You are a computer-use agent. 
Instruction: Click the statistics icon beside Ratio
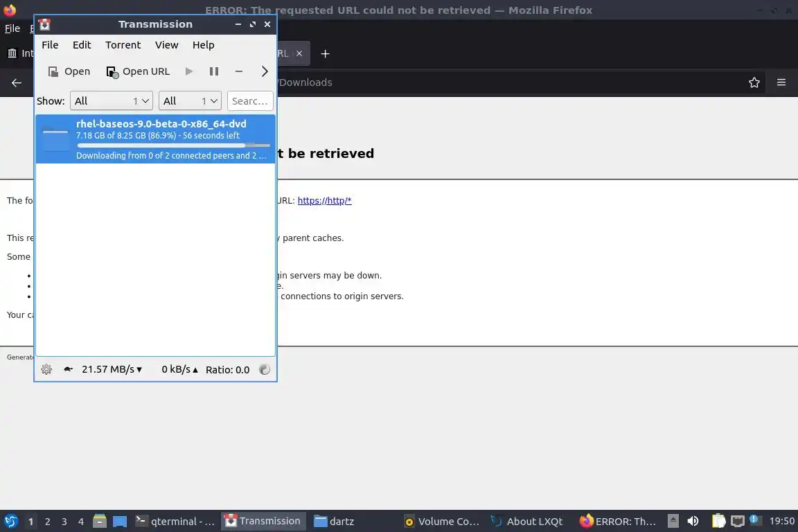[x=265, y=370]
